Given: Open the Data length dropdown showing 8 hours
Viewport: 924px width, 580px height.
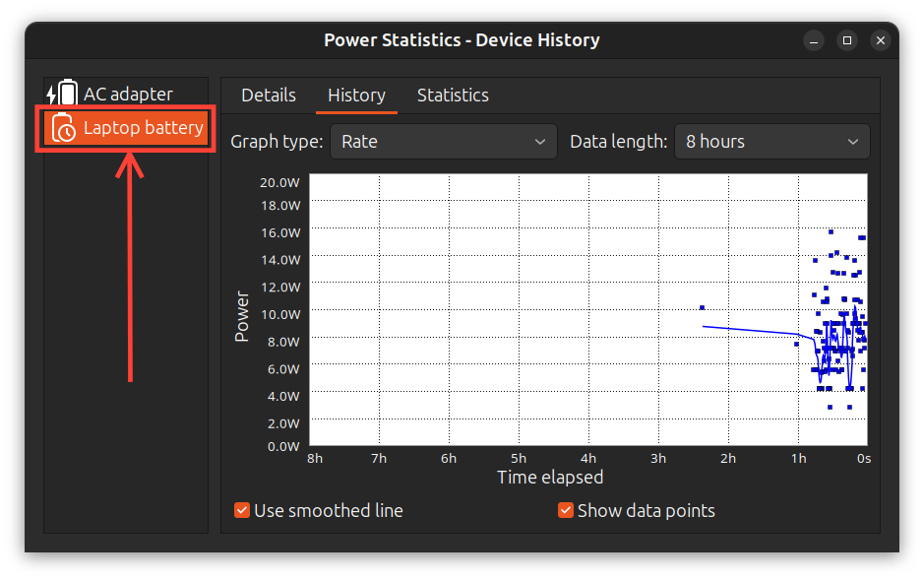Looking at the screenshot, I should [x=770, y=142].
